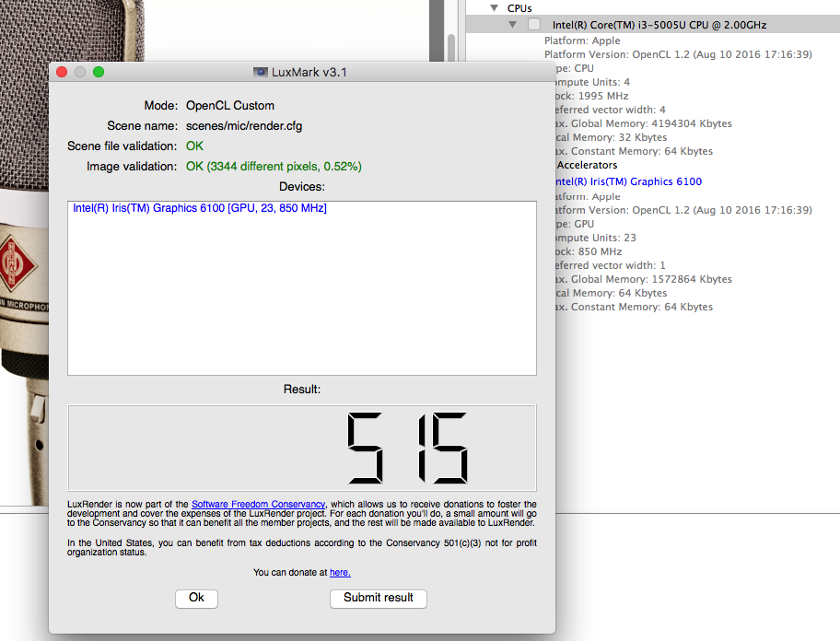Click the Preferred vector width: 1 row
This screenshot has height=641, width=840.
[610, 265]
